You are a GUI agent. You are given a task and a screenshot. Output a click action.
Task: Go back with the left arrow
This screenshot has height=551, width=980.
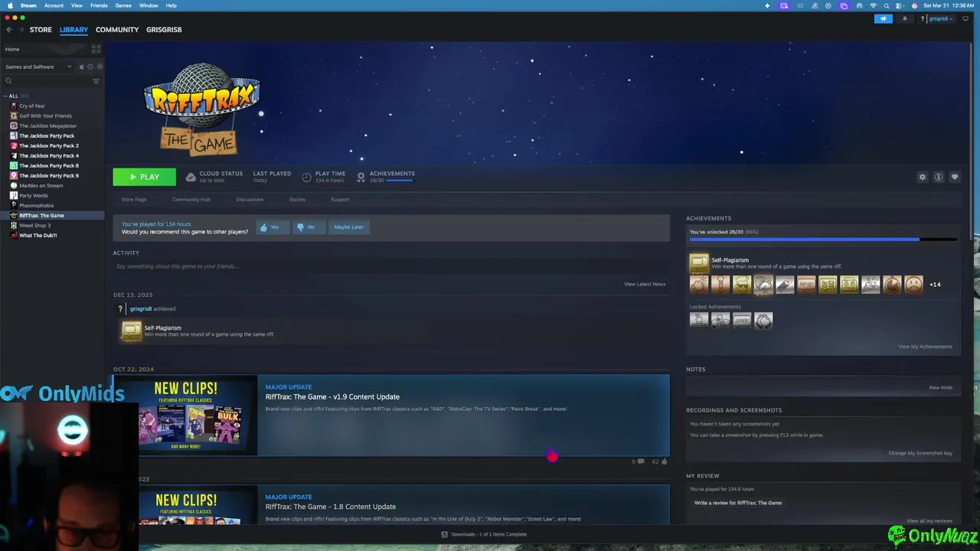click(x=9, y=30)
